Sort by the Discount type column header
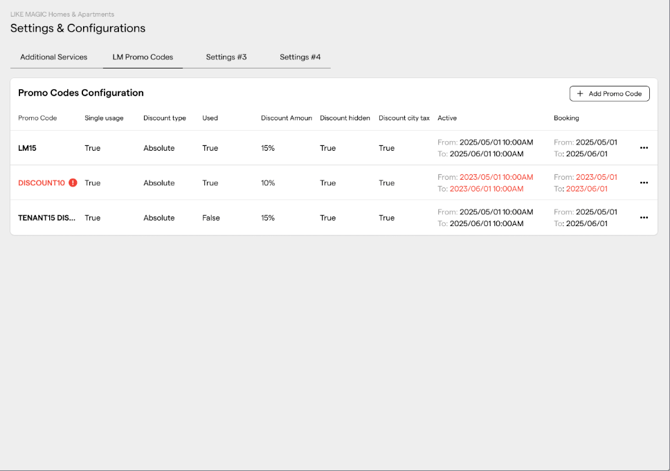This screenshot has width=670, height=471. (164, 118)
